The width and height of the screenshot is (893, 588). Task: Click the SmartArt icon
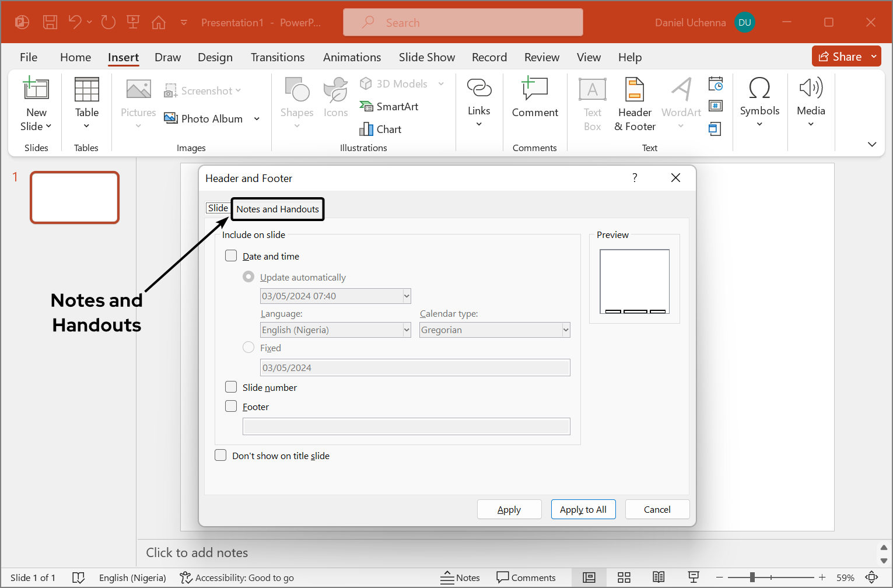[x=389, y=106]
